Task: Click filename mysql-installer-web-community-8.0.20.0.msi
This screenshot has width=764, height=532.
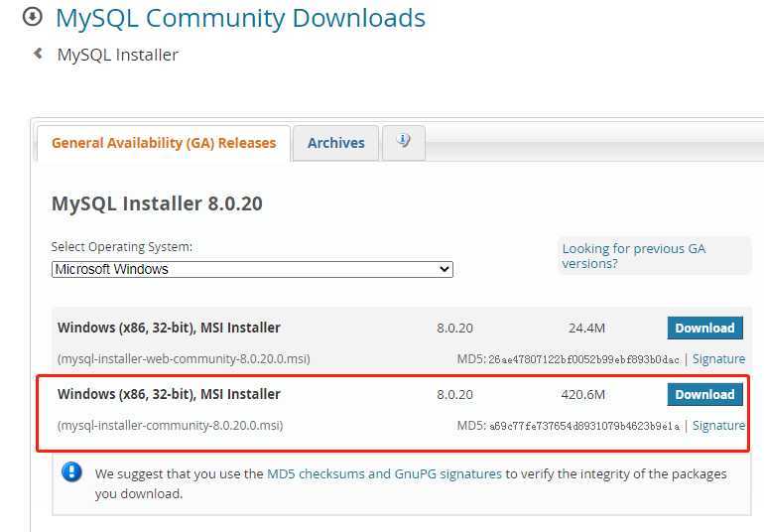Action: pyautogui.click(x=184, y=359)
